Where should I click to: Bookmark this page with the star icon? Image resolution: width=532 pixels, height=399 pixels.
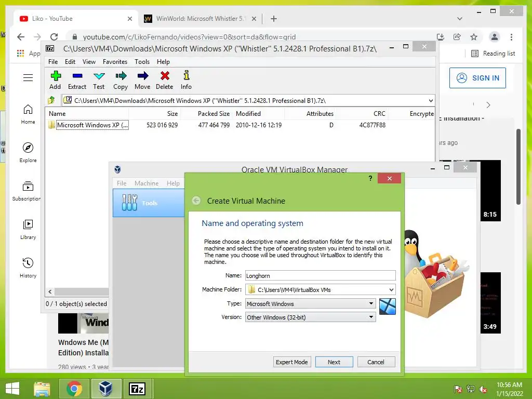(x=474, y=37)
